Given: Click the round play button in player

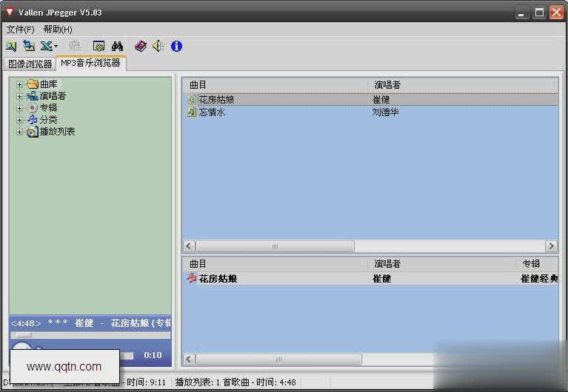Looking at the screenshot, I should point(21,347).
